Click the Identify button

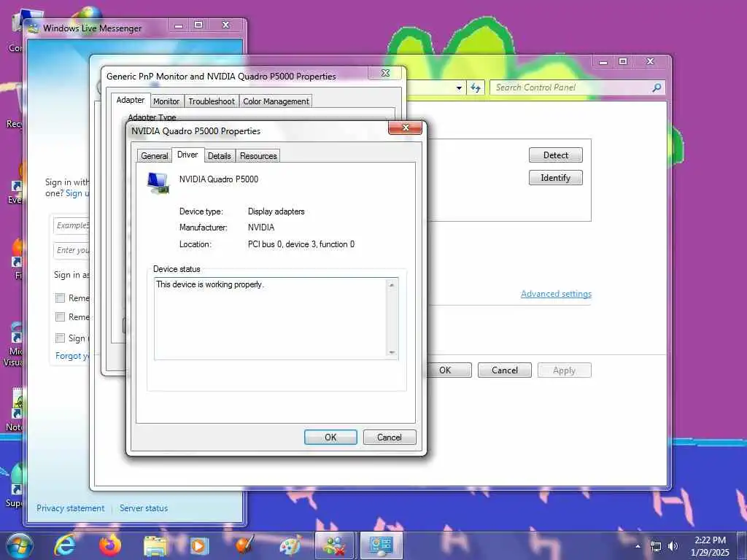pos(555,178)
